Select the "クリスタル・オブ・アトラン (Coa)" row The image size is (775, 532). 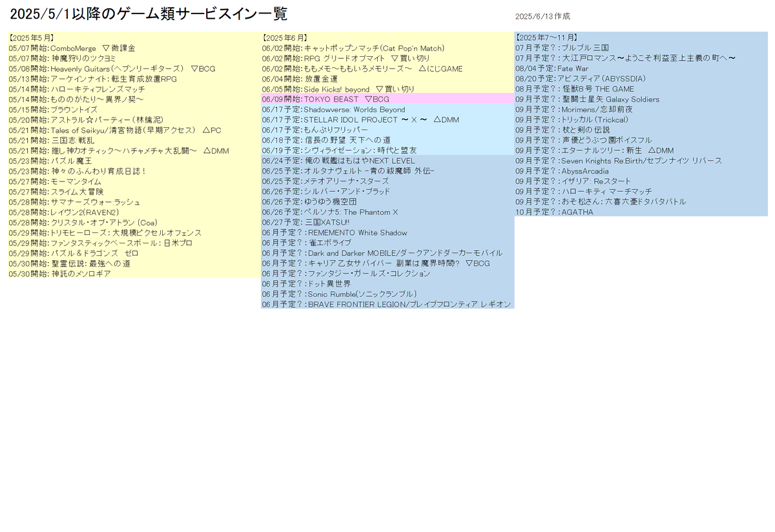point(134,223)
